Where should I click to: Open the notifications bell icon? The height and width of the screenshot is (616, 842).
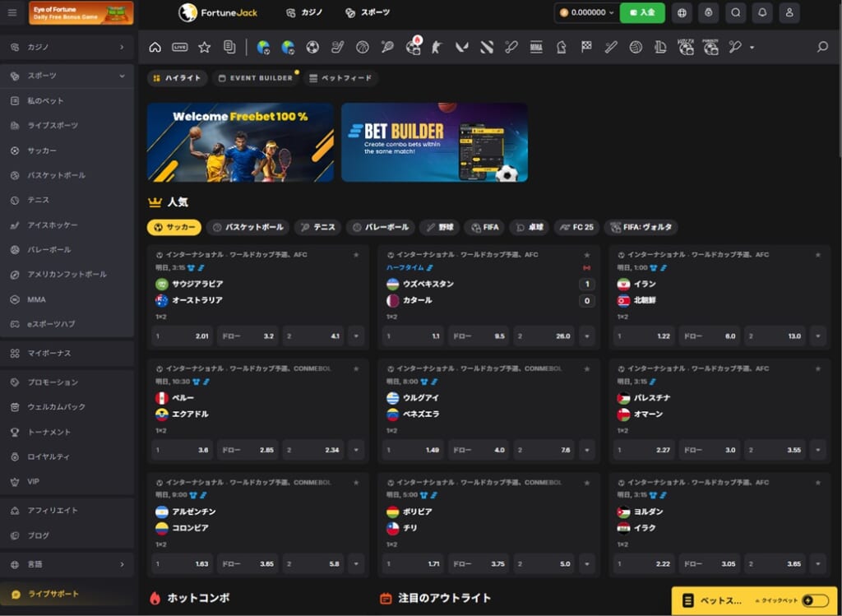pos(762,13)
